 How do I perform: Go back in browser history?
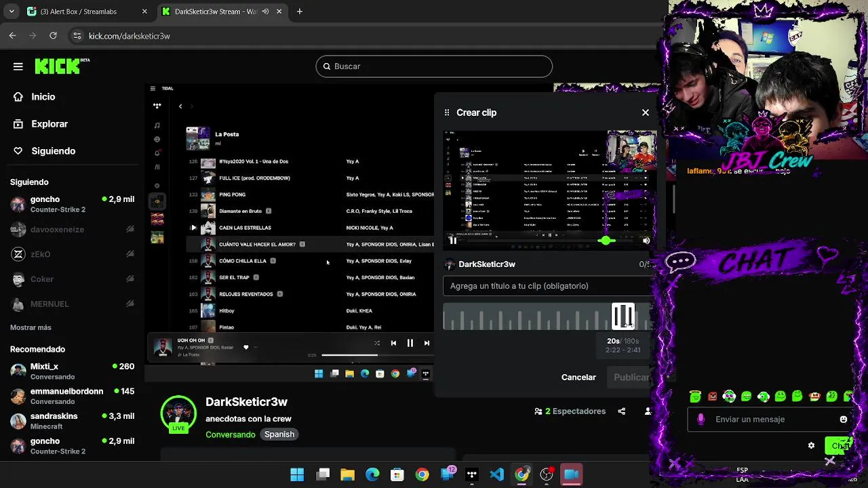[x=12, y=36]
